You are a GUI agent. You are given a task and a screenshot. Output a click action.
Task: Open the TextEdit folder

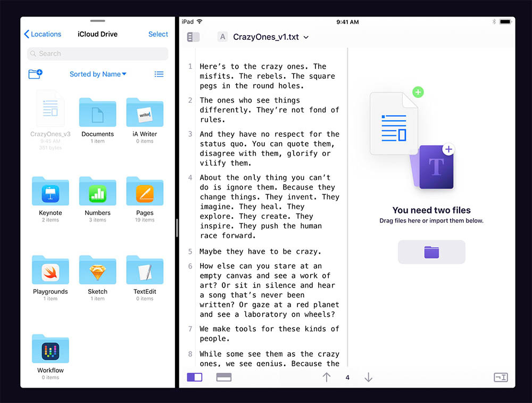145,277
